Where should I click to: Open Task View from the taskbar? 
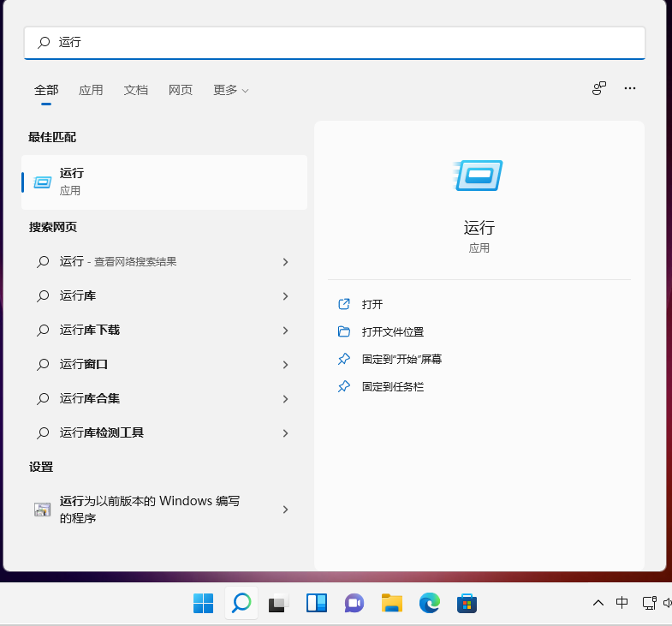tap(278, 604)
